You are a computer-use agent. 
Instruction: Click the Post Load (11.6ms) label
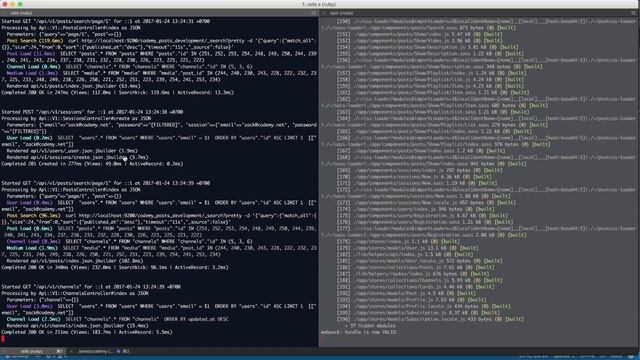31,53
